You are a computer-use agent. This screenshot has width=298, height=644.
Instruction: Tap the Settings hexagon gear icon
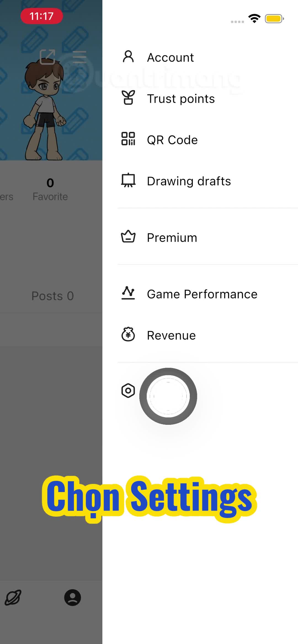tap(128, 391)
